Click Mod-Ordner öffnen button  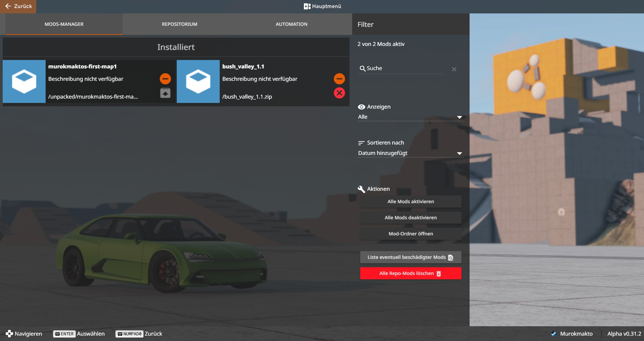(x=411, y=234)
